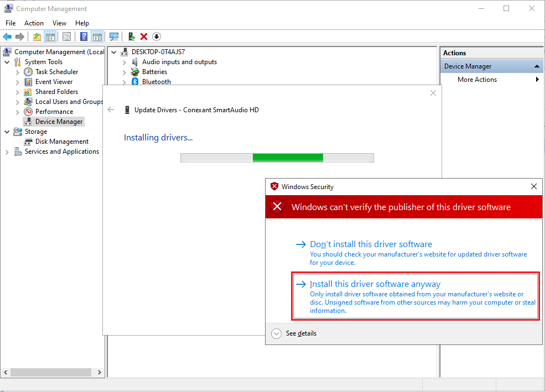545x392 pixels.
Task: Open the More Actions submenu arrow
Action: tap(536, 79)
